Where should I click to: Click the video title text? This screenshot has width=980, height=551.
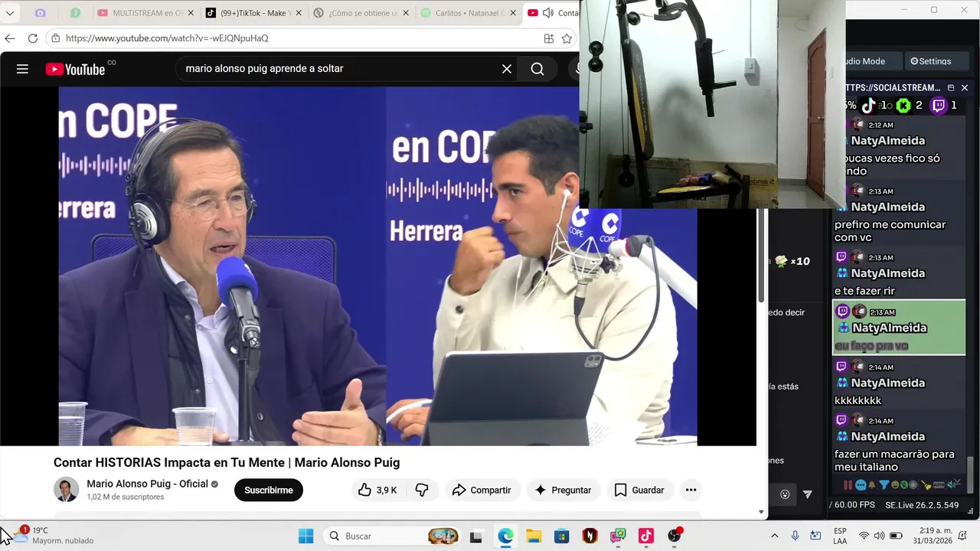pyautogui.click(x=227, y=462)
